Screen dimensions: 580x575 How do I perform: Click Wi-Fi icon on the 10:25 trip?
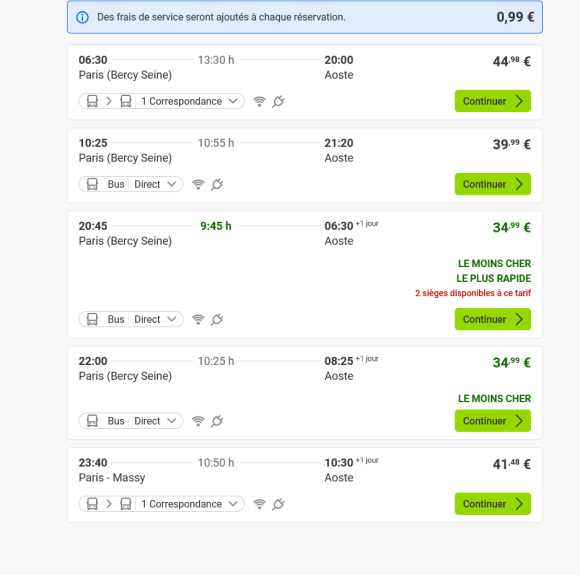point(198,184)
